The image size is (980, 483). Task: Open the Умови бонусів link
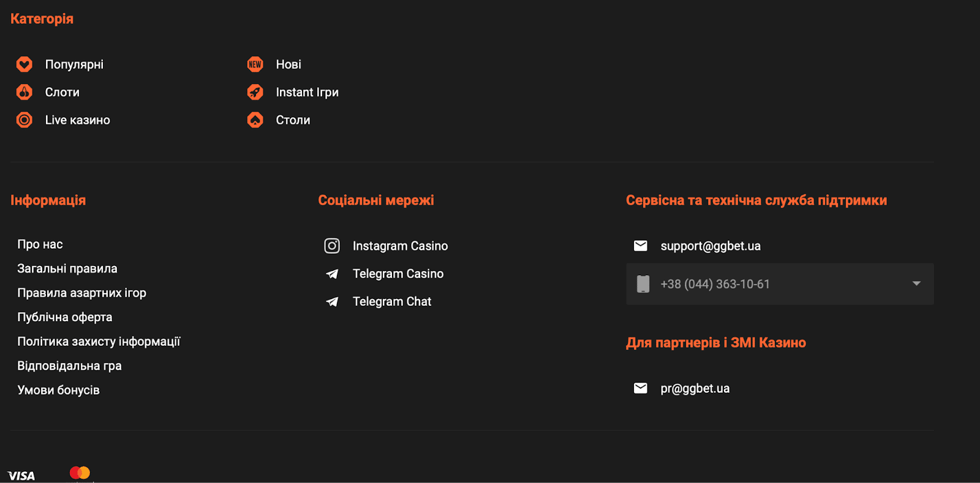click(x=59, y=390)
